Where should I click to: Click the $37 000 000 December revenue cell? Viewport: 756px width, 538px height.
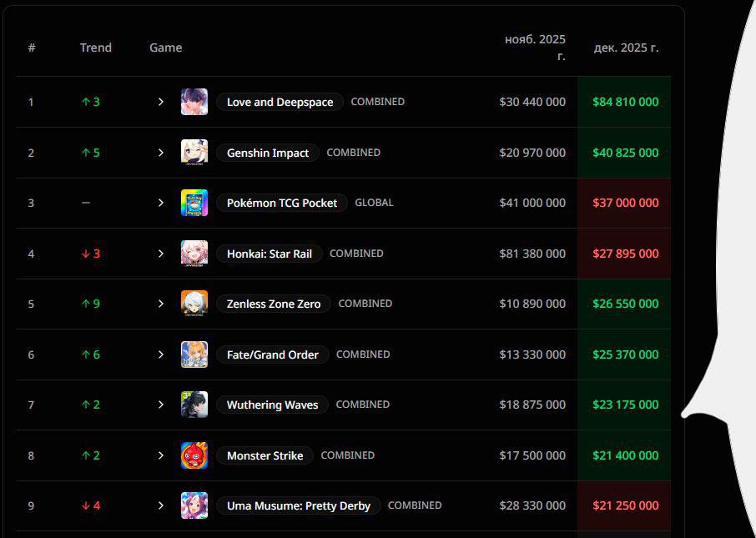625,203
